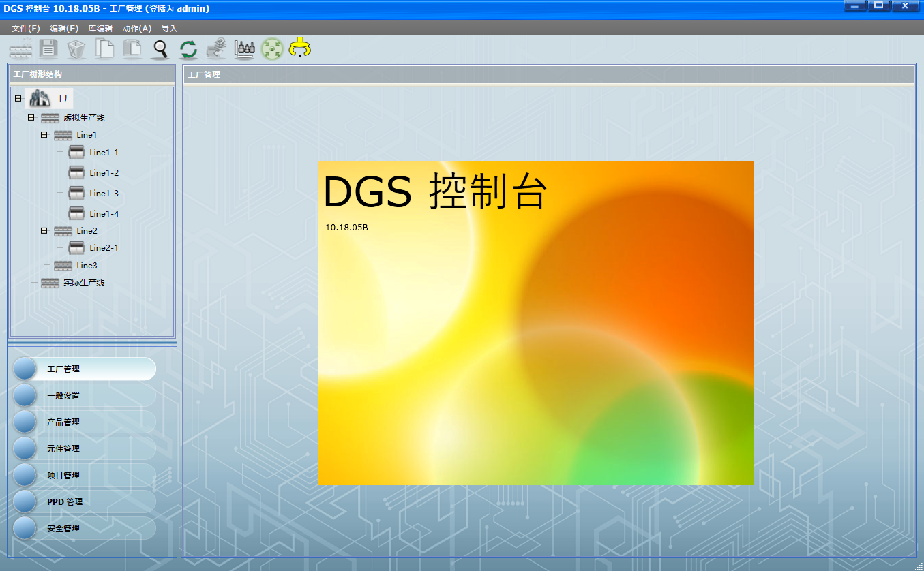This screenshot has width=924, height=571.
Task: Click the Line1-1 machine icon
Action: point(76,152)
